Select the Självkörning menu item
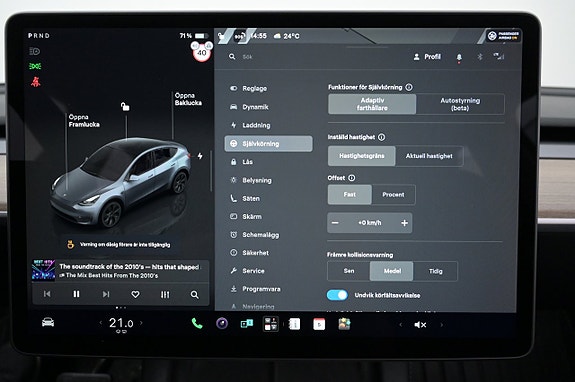The image size is (575, 382). 268,144
